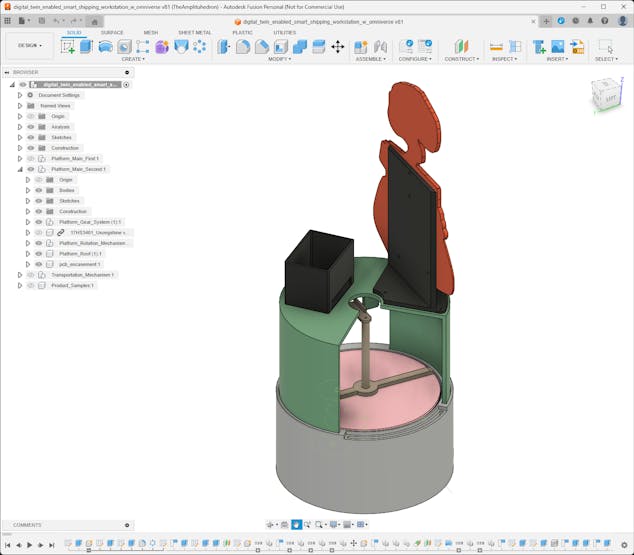The height and width of the screenshot is (555, 634).
Task: Open the DESIGN workspace dropdown
Action: tap(29, 45)
